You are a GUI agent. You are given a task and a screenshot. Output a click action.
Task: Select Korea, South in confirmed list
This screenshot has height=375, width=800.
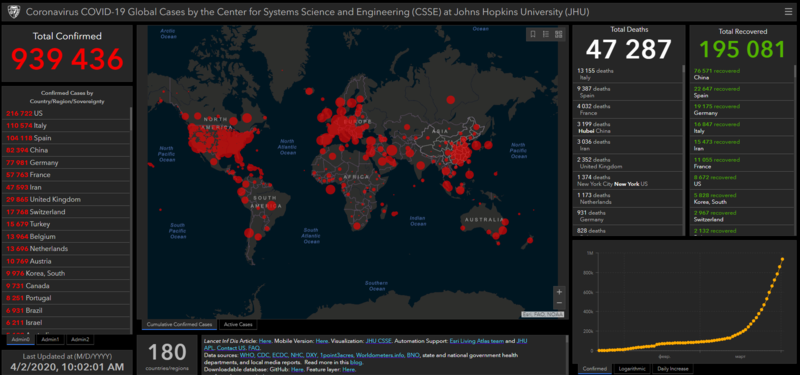(x=66, y=273)
